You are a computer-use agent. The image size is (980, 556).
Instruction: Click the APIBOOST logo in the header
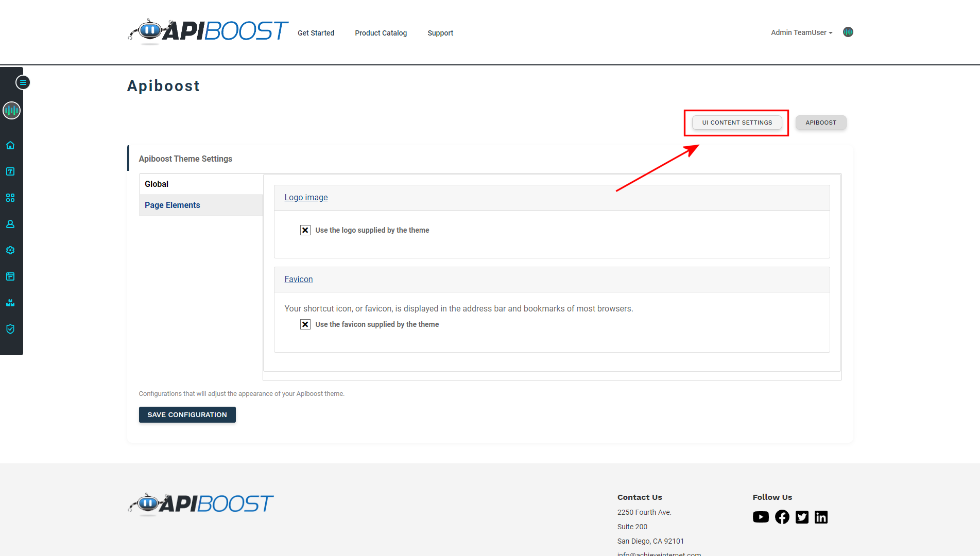pyautogui.click(x=208, y=31)
